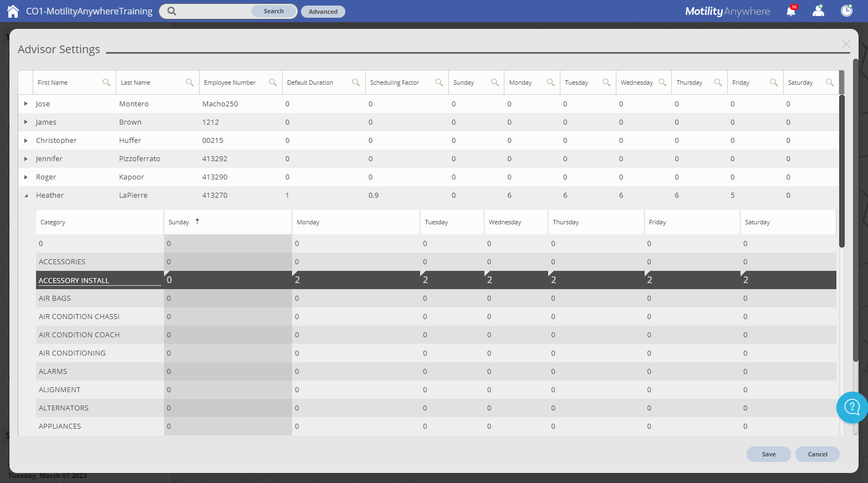
Task: Click the advisor grid vertical scrollbar
Action: 842,171
